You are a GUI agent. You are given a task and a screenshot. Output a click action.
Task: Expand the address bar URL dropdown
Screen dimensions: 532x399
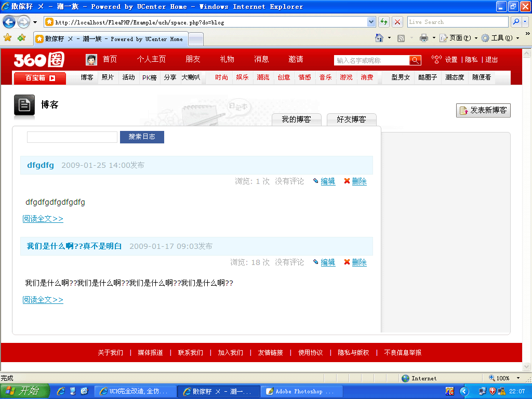coord(371,22)
